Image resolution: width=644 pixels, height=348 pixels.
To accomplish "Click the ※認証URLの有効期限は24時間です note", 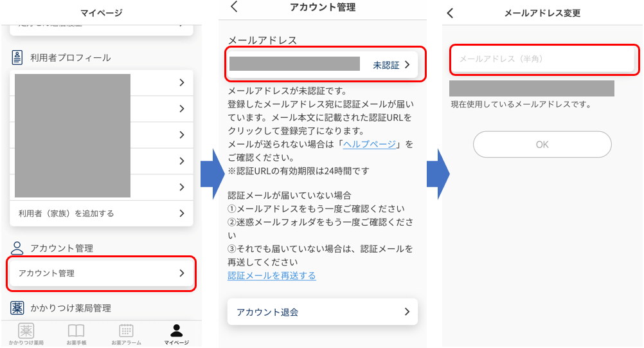I will (x=299, y=171).
